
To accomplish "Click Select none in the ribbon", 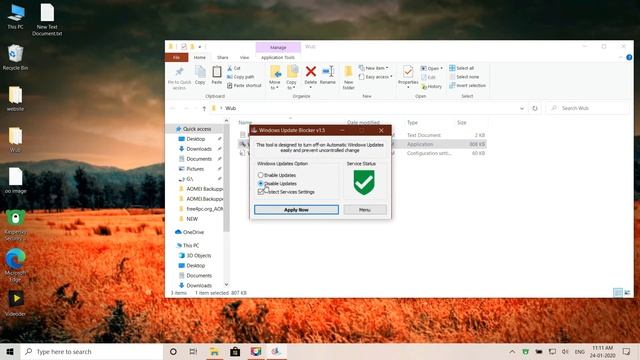I will 464,77.
